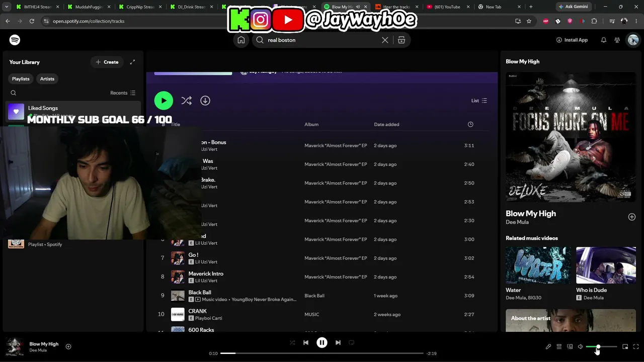This screenshot has width=644, height=362.
Task: Open the Recents sort dropdown
Action: click(123, 93)
